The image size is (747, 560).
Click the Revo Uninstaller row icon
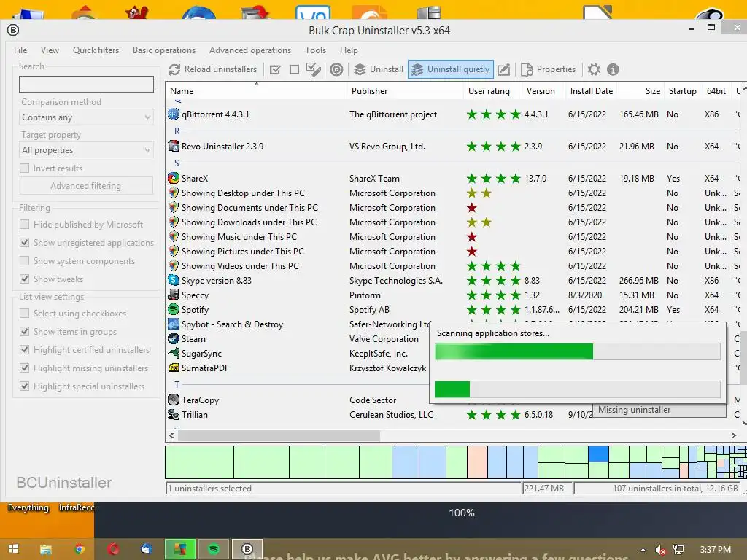pos(174,146)
